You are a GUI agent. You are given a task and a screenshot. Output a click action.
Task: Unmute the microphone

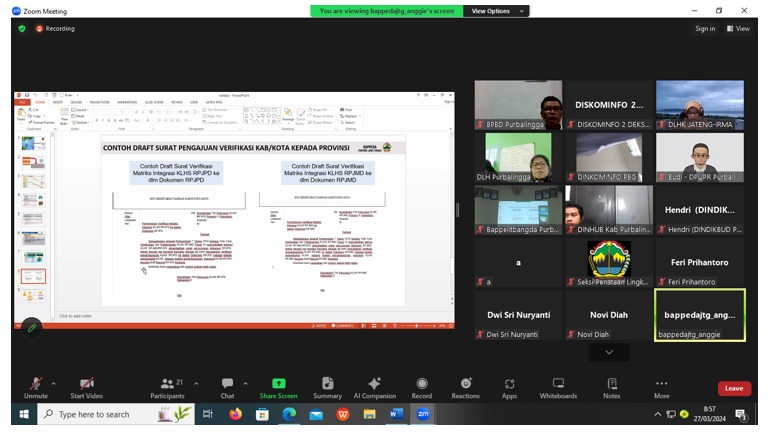[36, 387]
